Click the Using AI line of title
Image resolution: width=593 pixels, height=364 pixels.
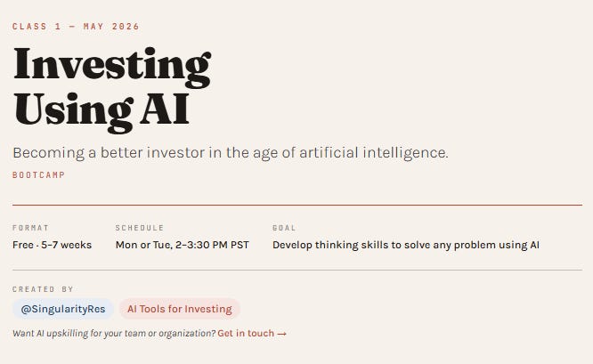click(x=101, y=113)
